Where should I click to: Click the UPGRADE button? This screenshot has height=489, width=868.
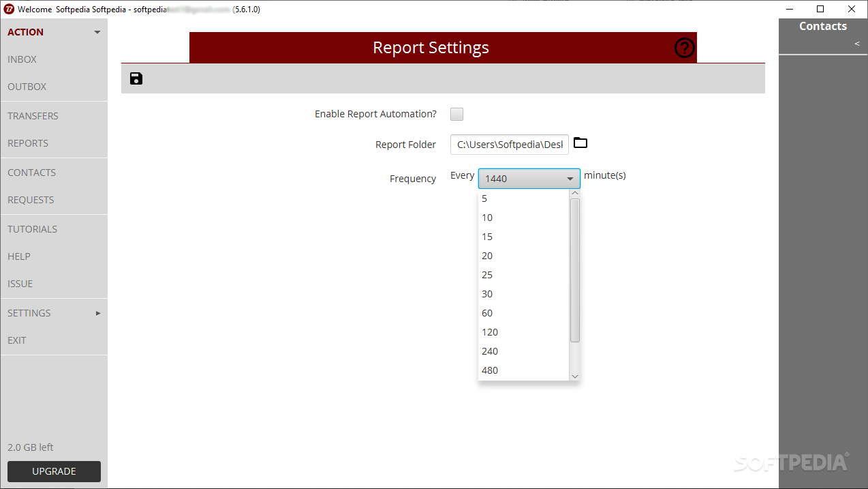(x=54, y=471)
